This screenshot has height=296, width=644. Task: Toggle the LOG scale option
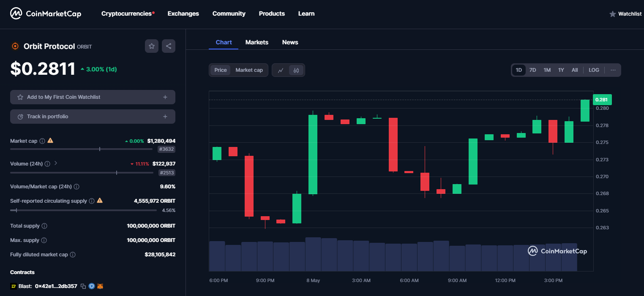594,70
